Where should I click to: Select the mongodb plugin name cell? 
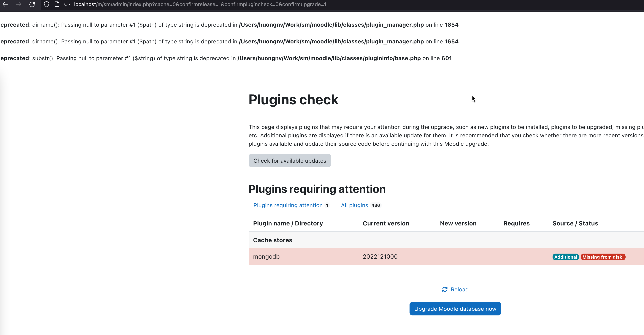click(x=266, y=256)
